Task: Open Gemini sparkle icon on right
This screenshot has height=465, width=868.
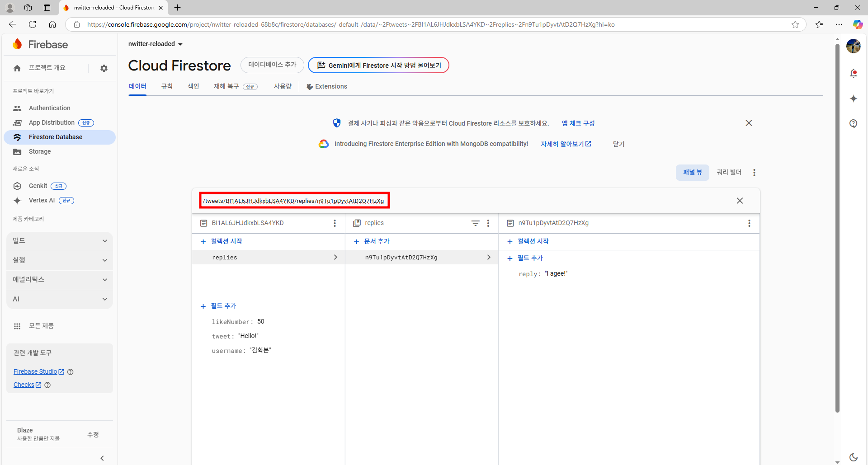Action: tap(854, 99)
